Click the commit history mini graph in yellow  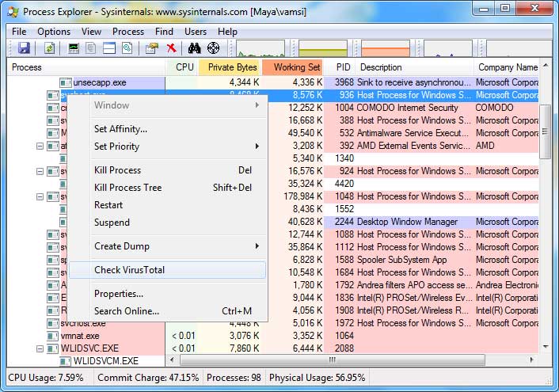coord(323,48)
